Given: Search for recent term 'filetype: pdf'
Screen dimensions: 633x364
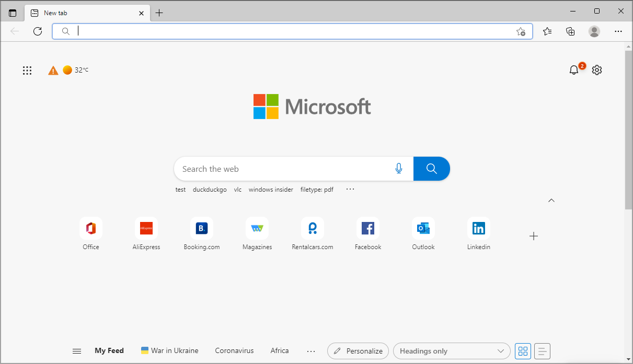Looking at the screenshot, I should (x=317, y=190).
